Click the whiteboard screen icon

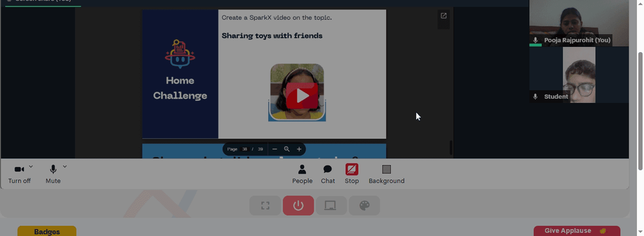click(x=331, y=206)
